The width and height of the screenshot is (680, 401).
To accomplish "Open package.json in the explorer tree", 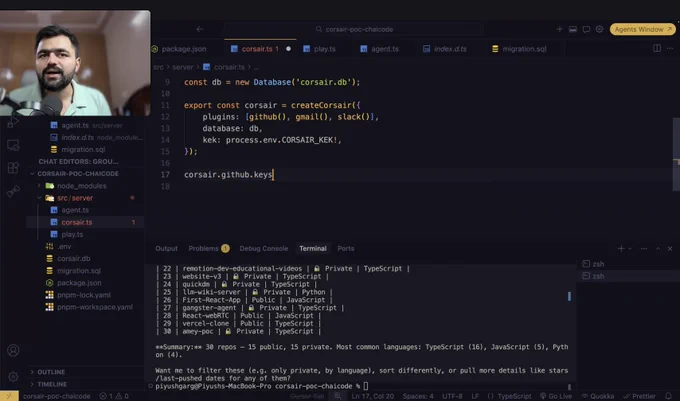I will [86, 283].
